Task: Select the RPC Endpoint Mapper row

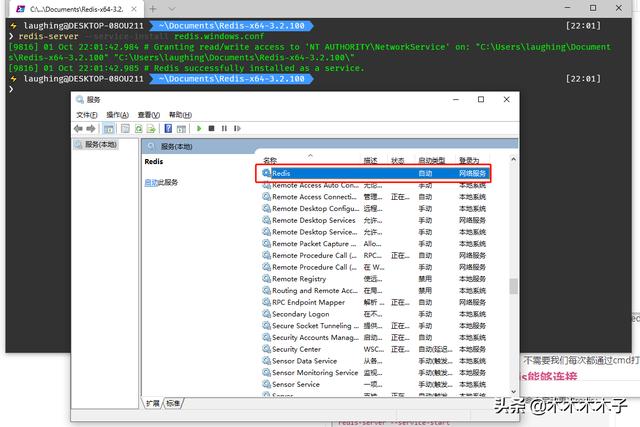Action: pyautogui.click(x=373, y=302)
